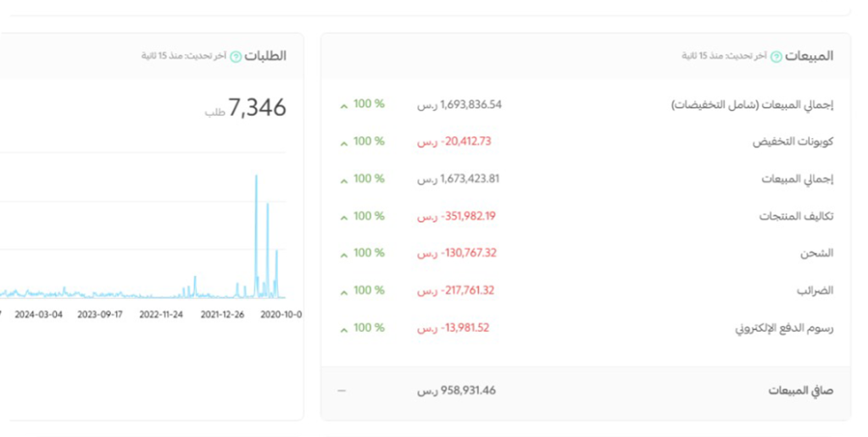The width and height of the screenshot is (868, 437).
Task: Click the help icon beside الطلبات heading
Action: point(236,56)
